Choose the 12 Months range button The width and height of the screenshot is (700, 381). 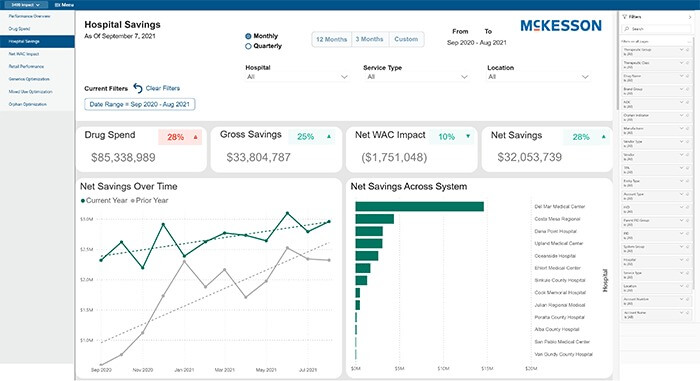[x=331, y=39]
